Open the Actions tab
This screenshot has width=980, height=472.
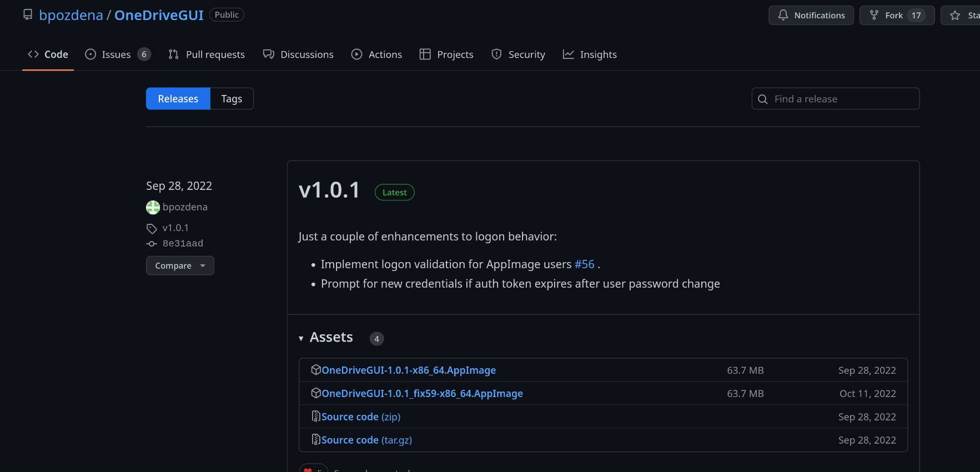376,54
